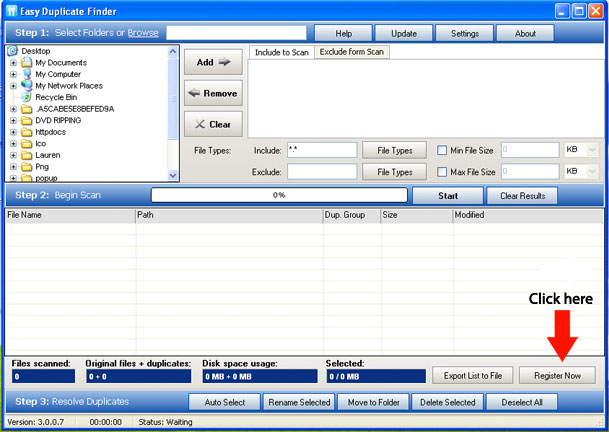Switch to the Include to Scan tab
This screenshot has width=609, height=432.
[282, 52]
